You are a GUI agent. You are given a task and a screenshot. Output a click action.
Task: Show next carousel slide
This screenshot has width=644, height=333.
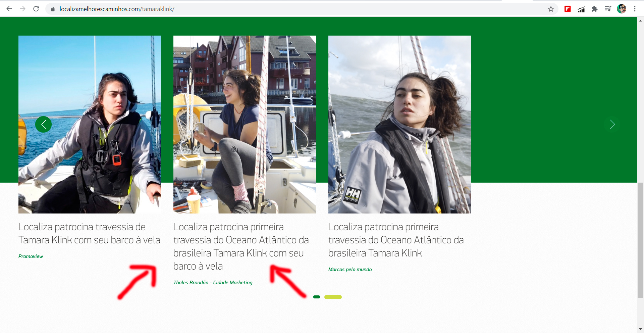[612, 125]
